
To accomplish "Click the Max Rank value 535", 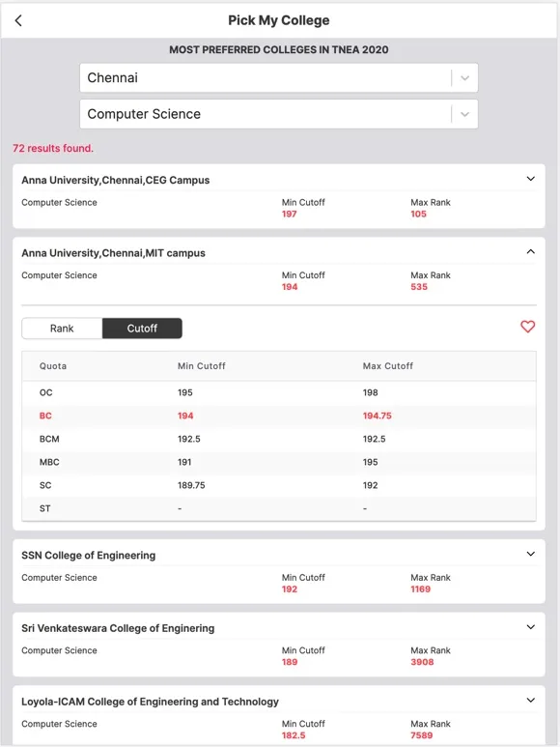I will [x=419, y=287].
